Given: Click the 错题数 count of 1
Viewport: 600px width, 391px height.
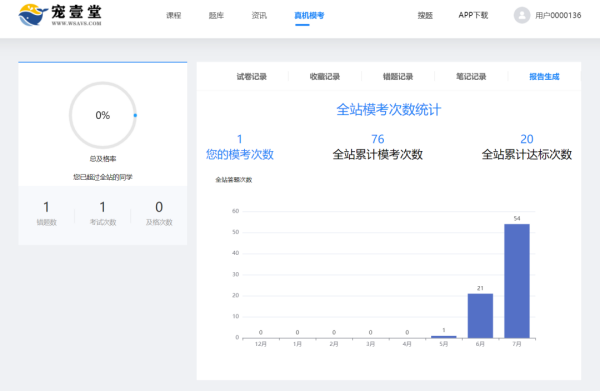Looking at the screenshot, I should pos(46,207).
